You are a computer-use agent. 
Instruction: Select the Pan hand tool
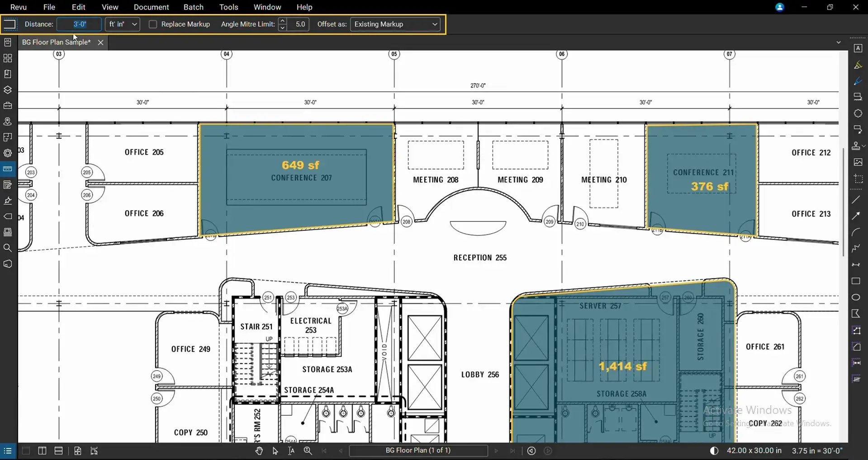tap(259, 451)
